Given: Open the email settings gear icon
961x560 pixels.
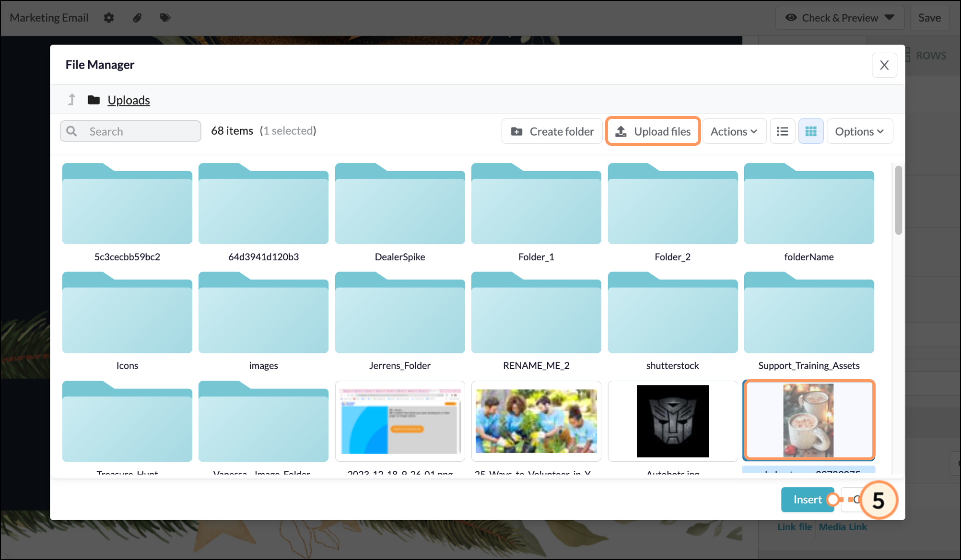Looking at the screenshot, I should pyautogui.click(x=109, y=18).
